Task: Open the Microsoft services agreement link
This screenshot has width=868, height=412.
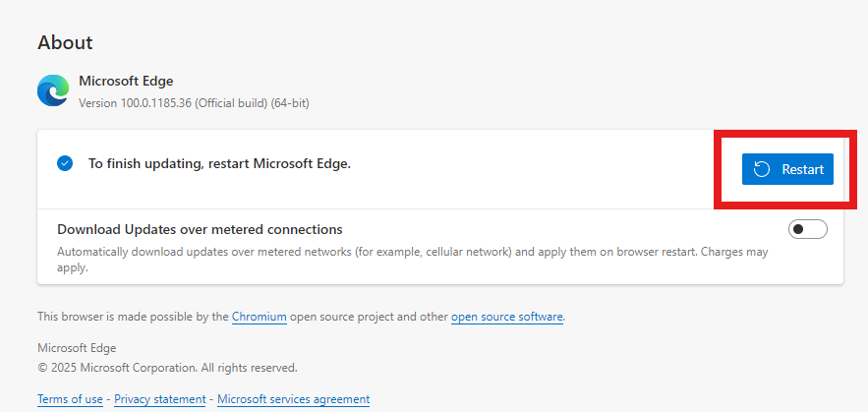Action: coord(293,398)
